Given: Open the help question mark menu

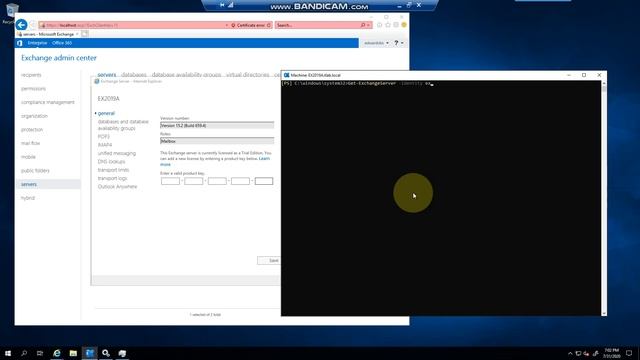Looking at the screenshot, I should 398,43.
